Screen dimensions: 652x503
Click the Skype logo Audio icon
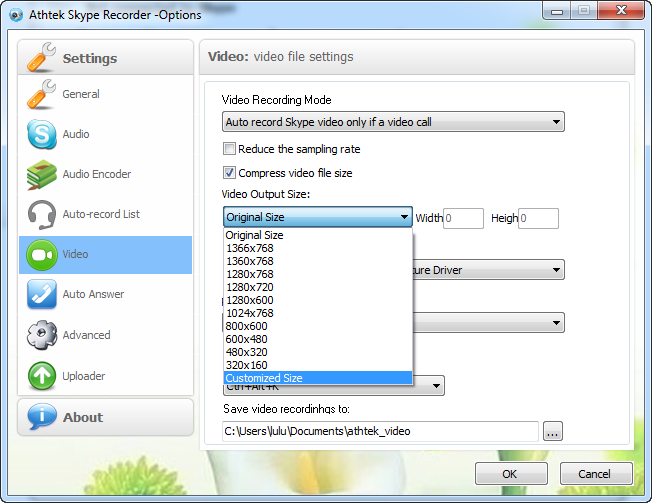pyautogui.click(x=42, y=134)
